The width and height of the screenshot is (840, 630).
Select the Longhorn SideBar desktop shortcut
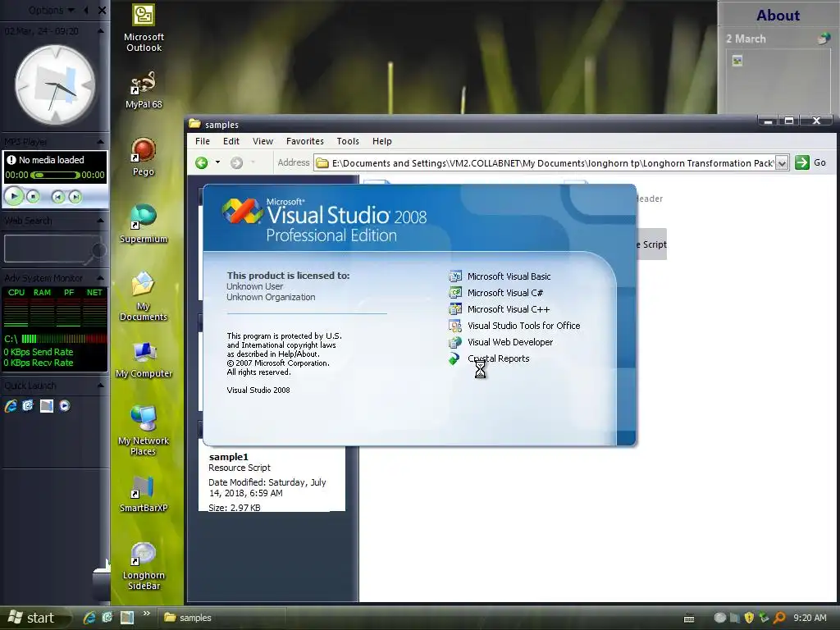click(x=144, y=566)
